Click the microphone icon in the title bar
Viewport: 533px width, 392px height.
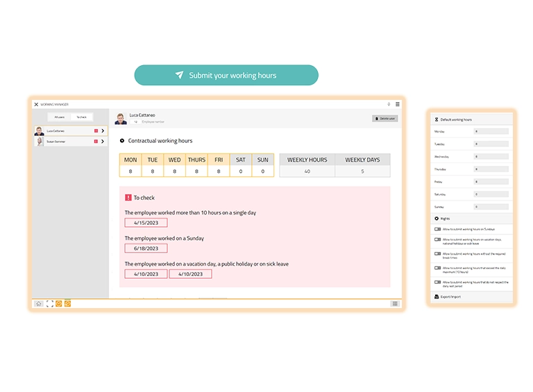pyautogui.click(x=389, y=104)
